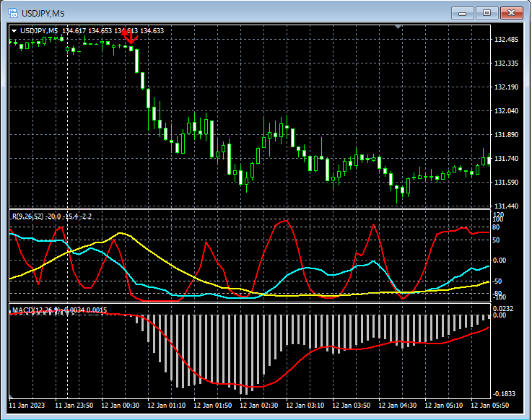
Task: Click the 132.485 price scale label
Action: coord(507,39)
